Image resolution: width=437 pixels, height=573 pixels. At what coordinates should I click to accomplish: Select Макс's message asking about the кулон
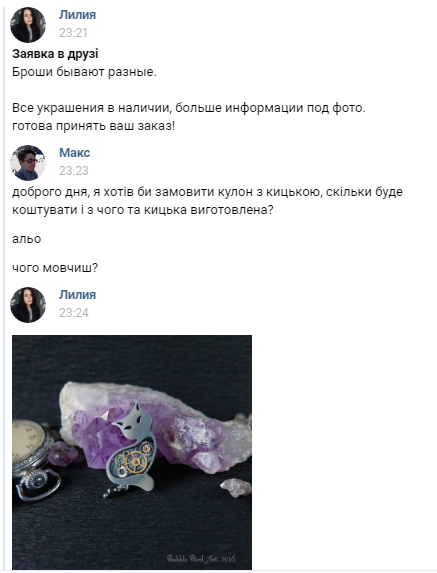(x=208, y=201)
